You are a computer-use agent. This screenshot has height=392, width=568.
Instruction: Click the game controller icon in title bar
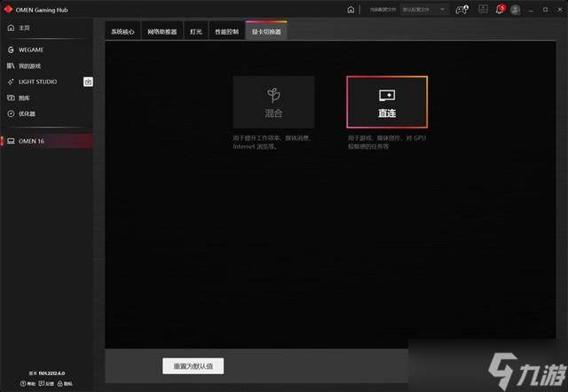point(461,10)
